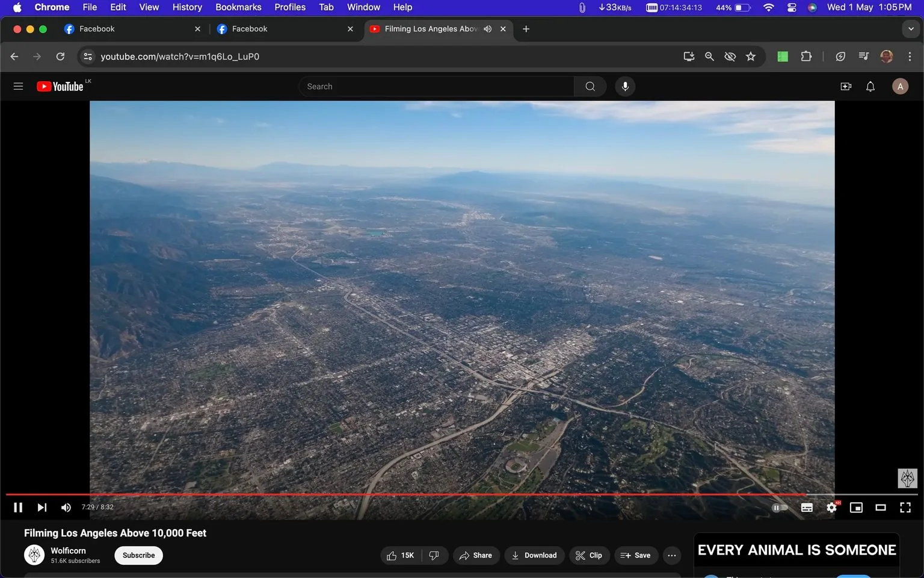Open the Bookmarks menu in the menu bar
Image resolution: width=924 pixels, height=578 pixels.
[238, 7]
